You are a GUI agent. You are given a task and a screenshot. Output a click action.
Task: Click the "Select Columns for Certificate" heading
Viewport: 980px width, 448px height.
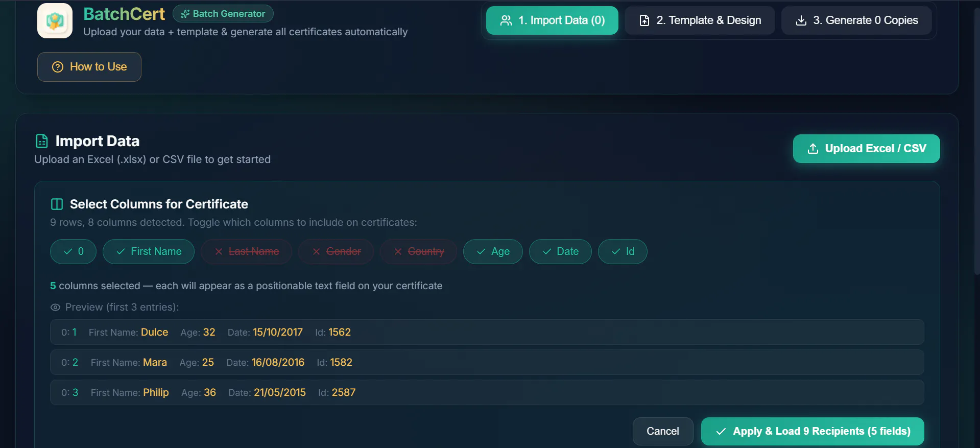point(159,204)
